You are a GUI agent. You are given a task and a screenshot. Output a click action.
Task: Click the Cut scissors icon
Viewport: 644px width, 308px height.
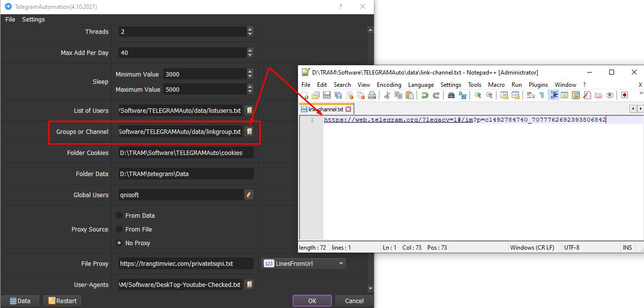387,95
